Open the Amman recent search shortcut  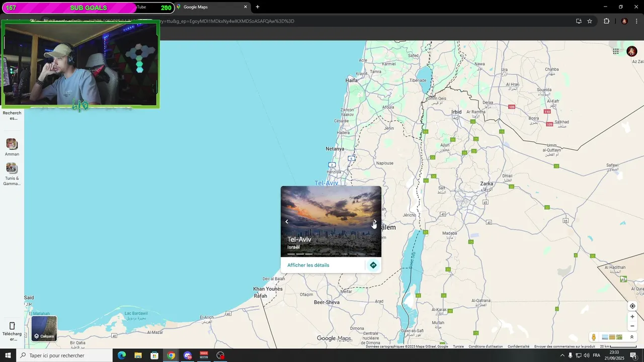(12, 148)
